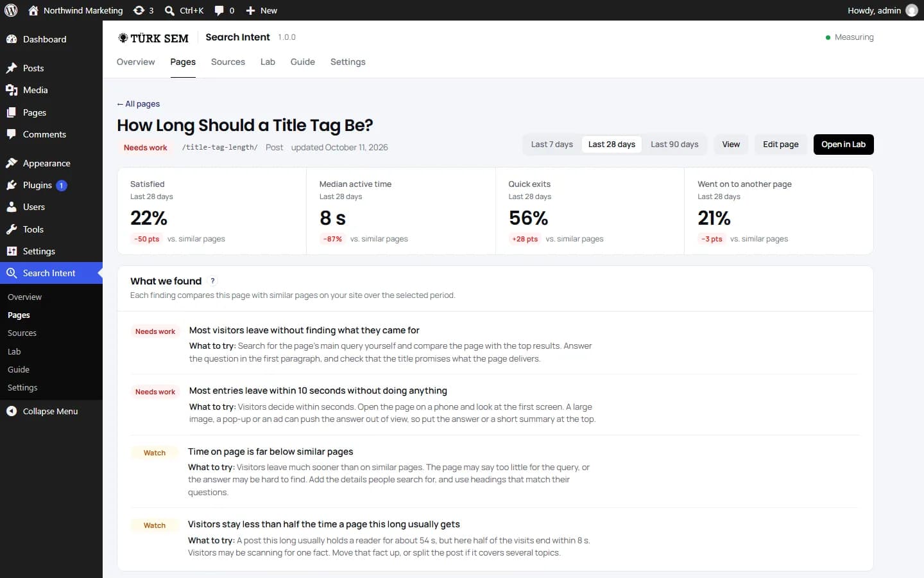The height and width of the screenshot is (578, 924).
Task: Open Dashboard from the sidebar
Action: click(x=51, y=39)
